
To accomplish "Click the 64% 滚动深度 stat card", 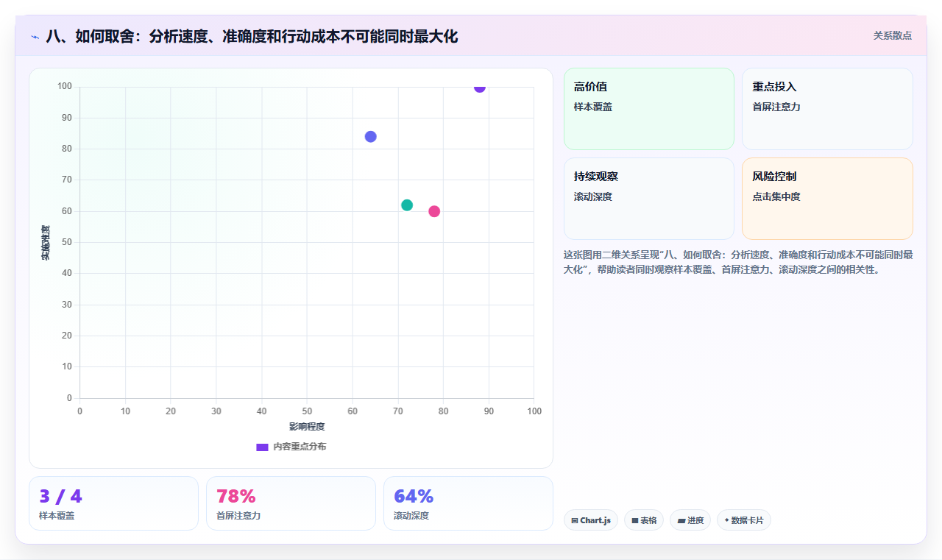I will pos(468,503).
